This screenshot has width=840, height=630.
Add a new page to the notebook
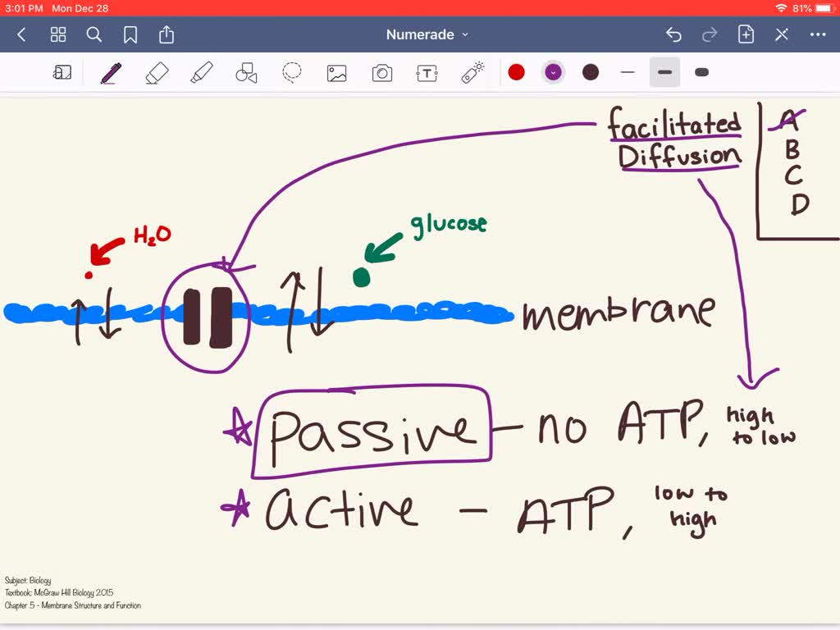click(x=744, y=34)
